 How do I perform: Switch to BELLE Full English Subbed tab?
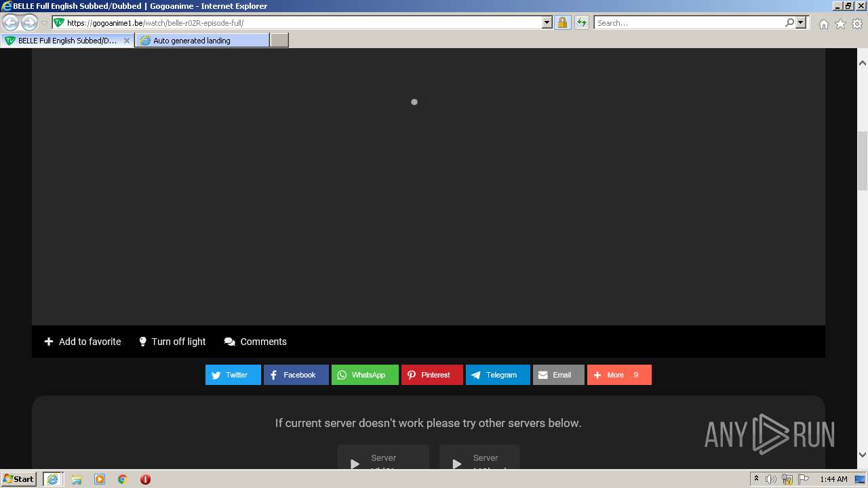[x=66, y=41]
